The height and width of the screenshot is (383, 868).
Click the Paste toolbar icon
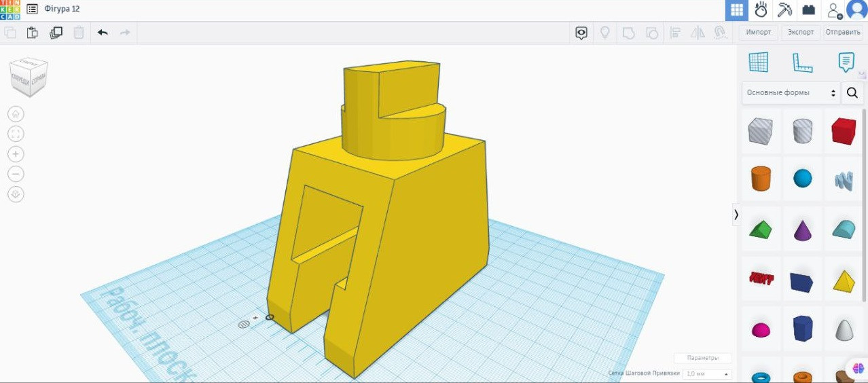point(33,32)
